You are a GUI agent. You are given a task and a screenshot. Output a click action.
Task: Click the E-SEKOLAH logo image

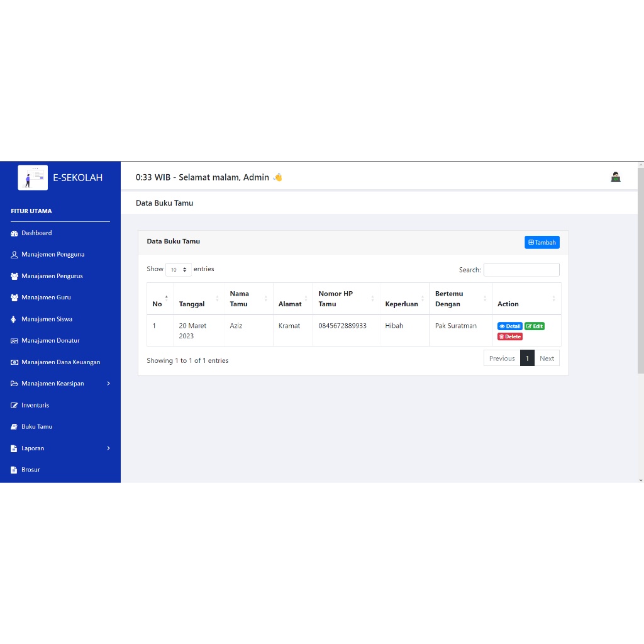(x=33, y=177)
